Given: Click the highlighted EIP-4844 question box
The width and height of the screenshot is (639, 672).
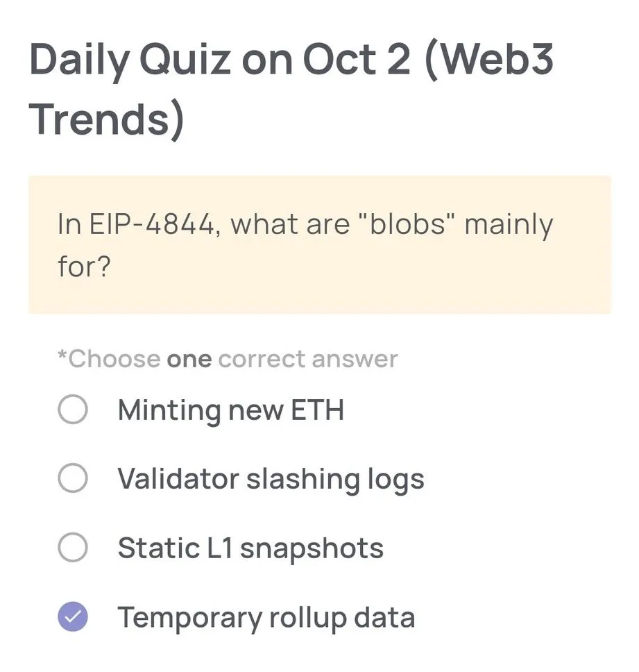Looking at the screenshot, I should pyautogui.click(x=319, y=243).
